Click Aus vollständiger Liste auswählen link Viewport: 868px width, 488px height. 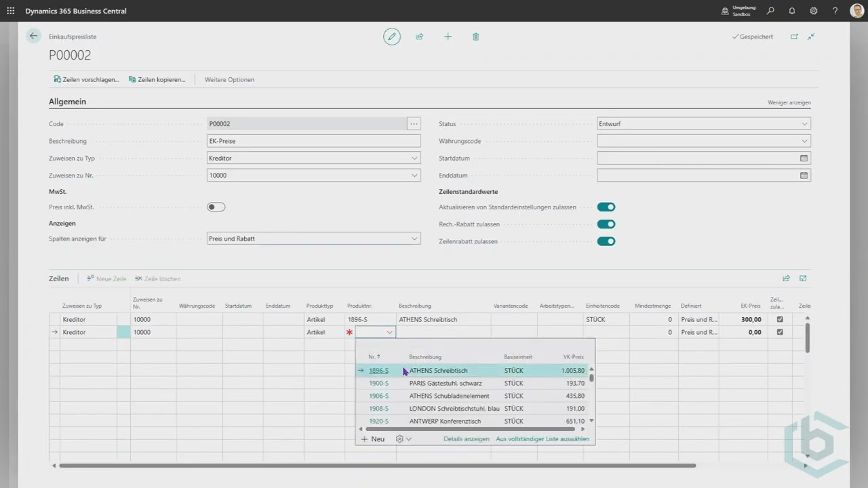[542, 439]
